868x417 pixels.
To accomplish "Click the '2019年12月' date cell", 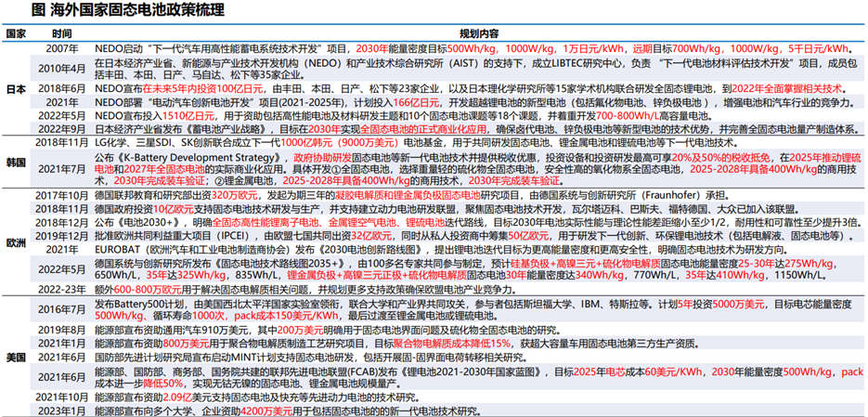I will [x=62, y=237].
